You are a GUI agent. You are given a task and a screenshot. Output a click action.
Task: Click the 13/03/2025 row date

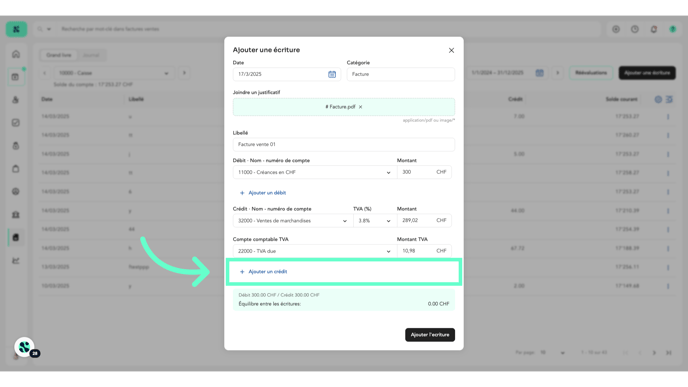[x=55, y=267]
